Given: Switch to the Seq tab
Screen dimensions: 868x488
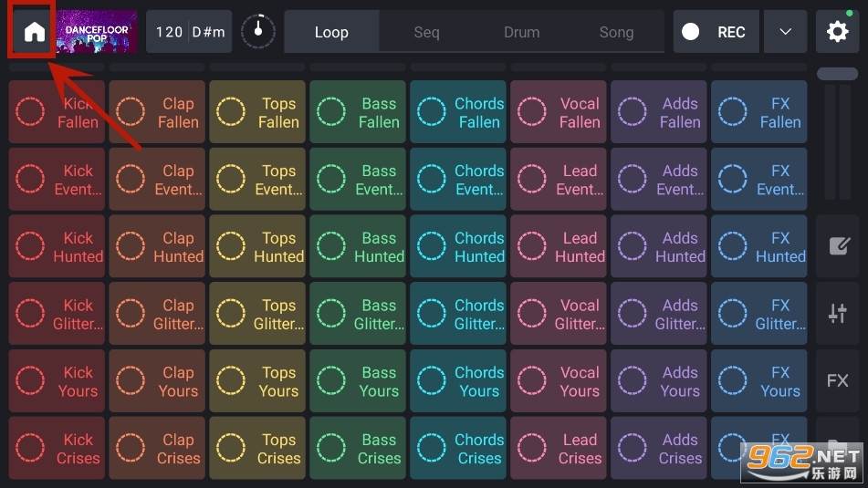Looking at the screenshot, I should coord(427,32).
